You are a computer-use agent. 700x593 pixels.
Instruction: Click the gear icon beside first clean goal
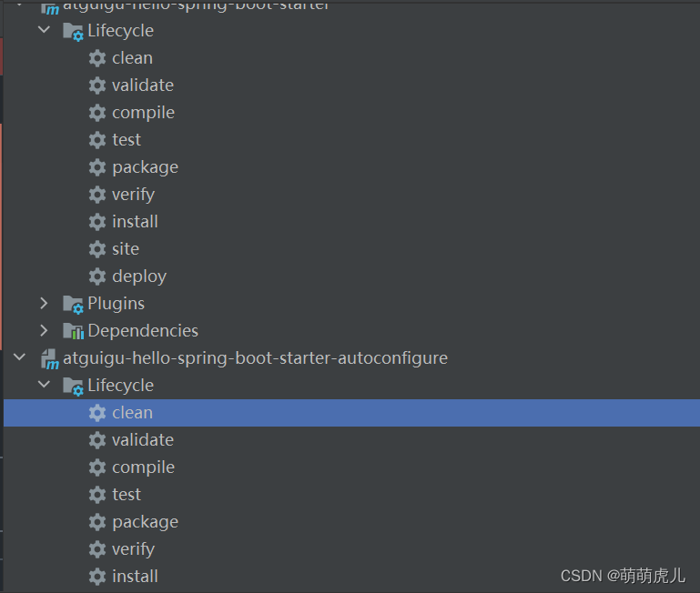(97, 58)
